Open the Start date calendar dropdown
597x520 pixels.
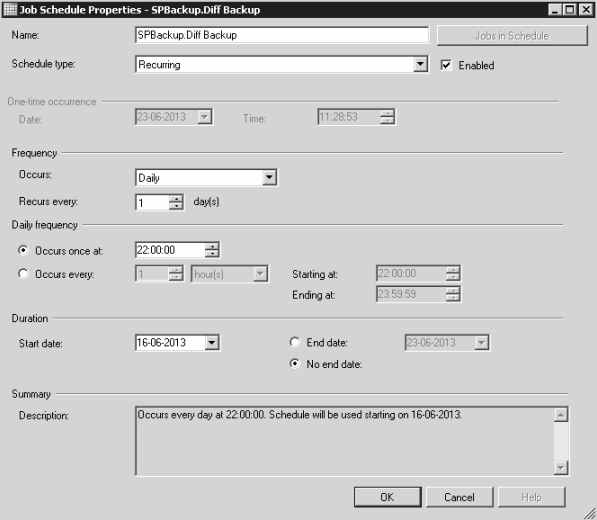coord(212,343)
